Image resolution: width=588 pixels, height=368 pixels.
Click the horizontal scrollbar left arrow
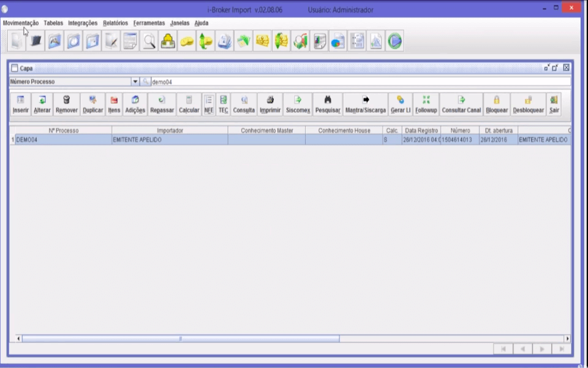point(18,339)
